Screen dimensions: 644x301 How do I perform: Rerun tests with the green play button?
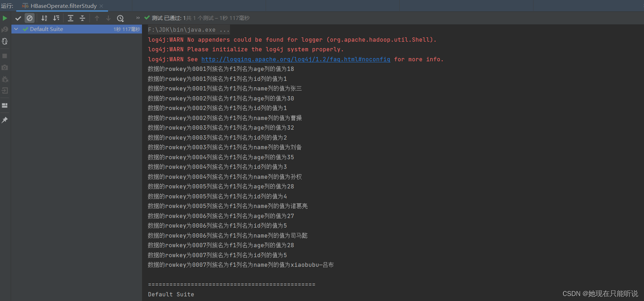coord(5,18)
